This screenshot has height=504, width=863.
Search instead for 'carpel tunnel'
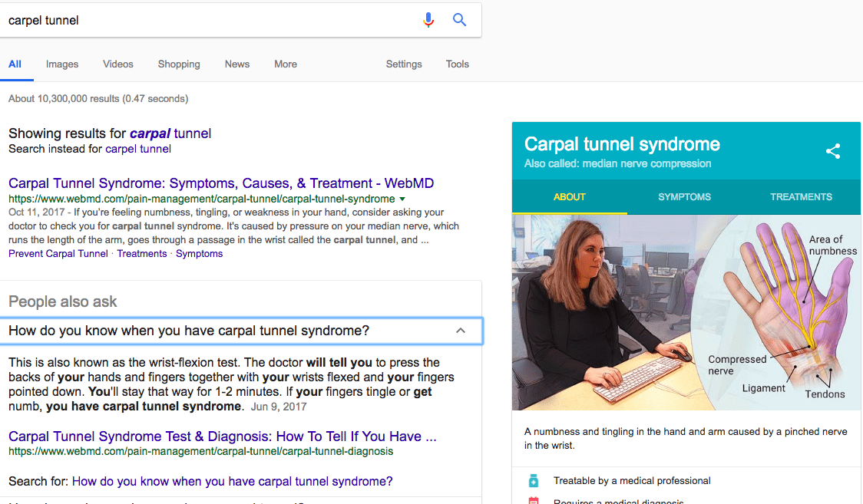pos(137,148)
